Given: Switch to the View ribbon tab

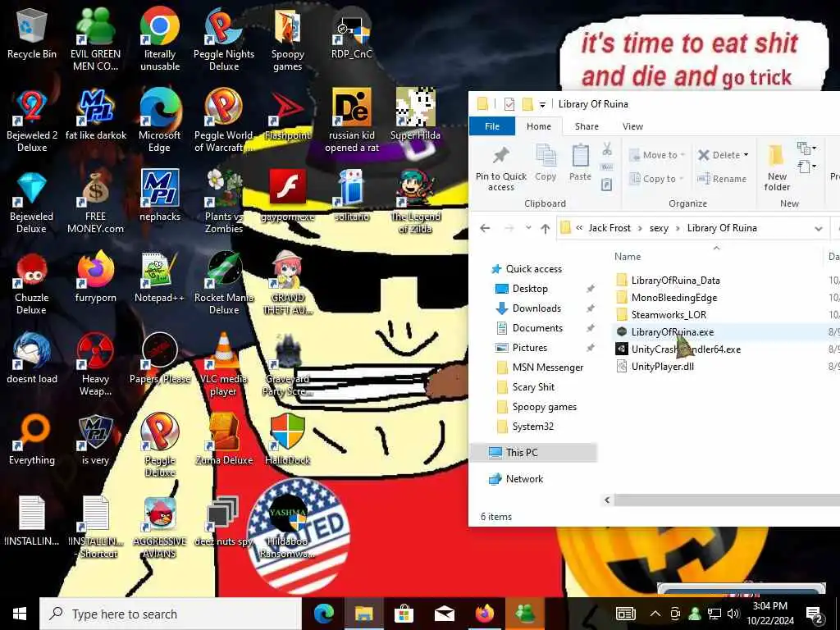Looking at the screenshot, I should tap(632, 126).
